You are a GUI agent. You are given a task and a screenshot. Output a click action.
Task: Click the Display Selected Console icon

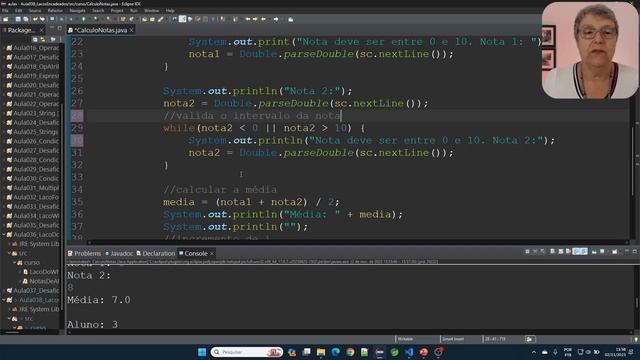coord(602,251)
